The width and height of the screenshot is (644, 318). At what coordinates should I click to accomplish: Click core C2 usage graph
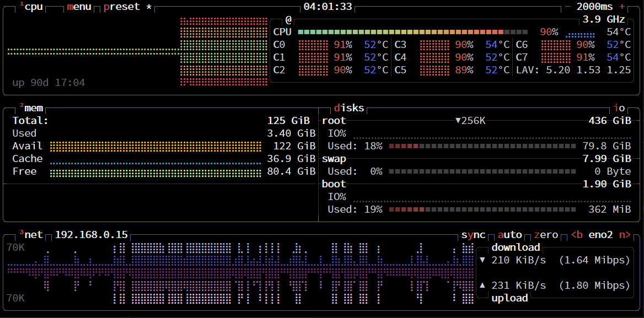click(x=313, y=70)
